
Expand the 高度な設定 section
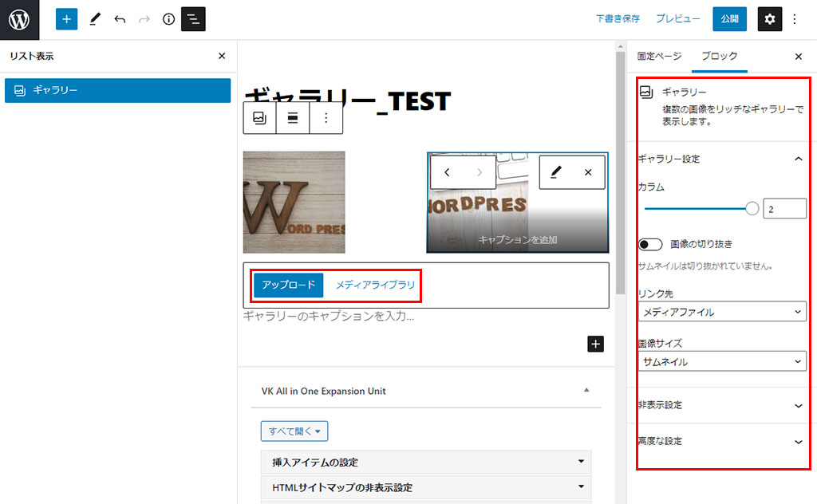(x=722, y=441)
